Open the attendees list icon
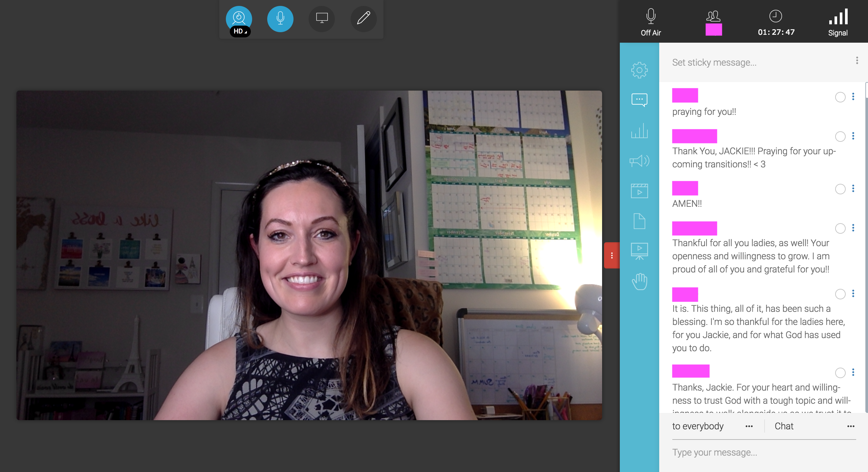The image size is (868, 472). point(713,16)
